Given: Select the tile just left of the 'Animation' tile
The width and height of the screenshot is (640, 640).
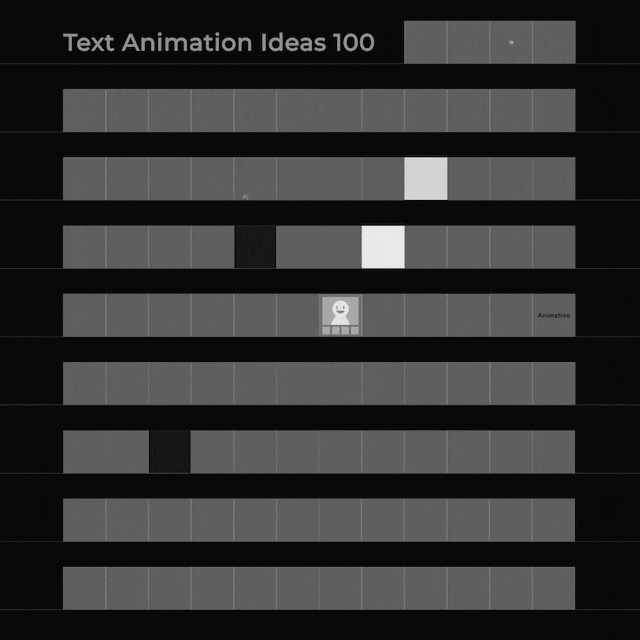Looking at the screenshot, I should pos(511,315).
